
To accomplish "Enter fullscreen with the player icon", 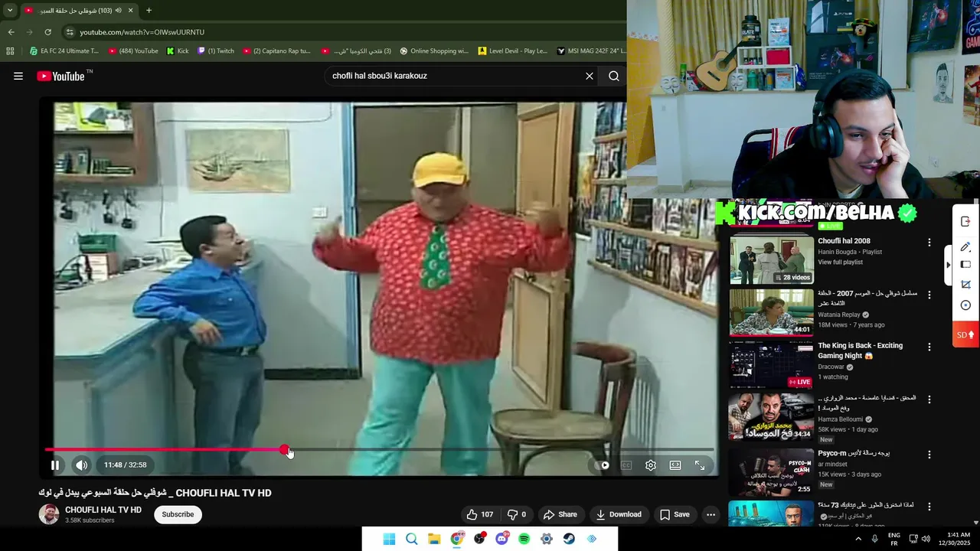I will coord(700,465).
